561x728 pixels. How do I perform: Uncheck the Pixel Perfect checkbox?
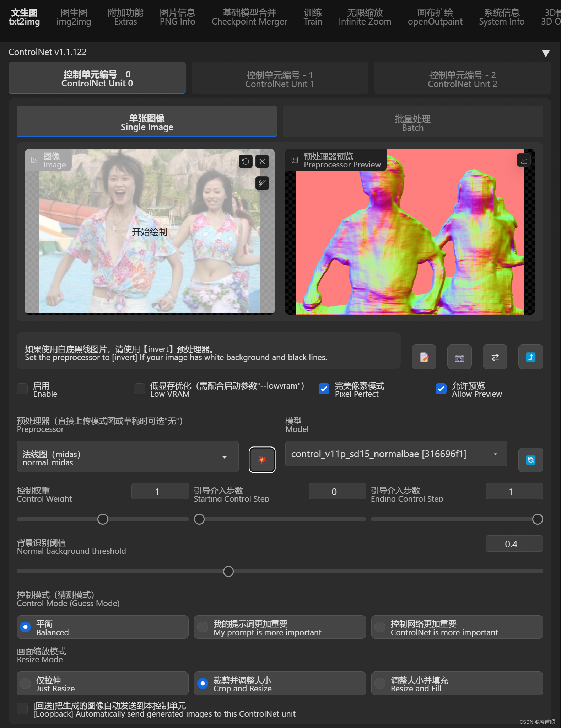click(324, 389)
